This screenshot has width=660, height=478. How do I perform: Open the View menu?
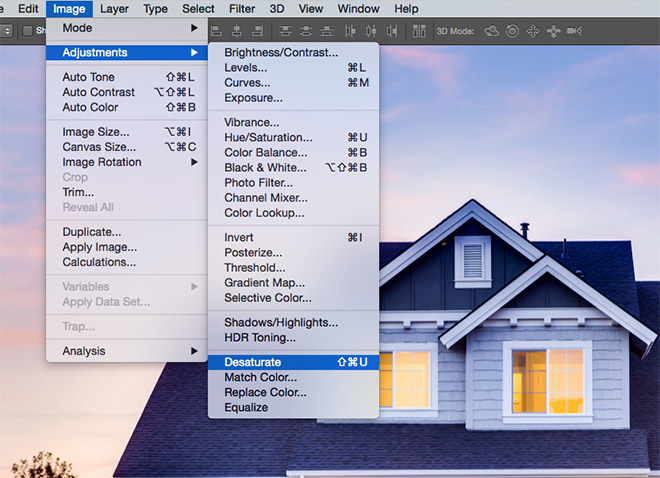(x=311, y=8)
